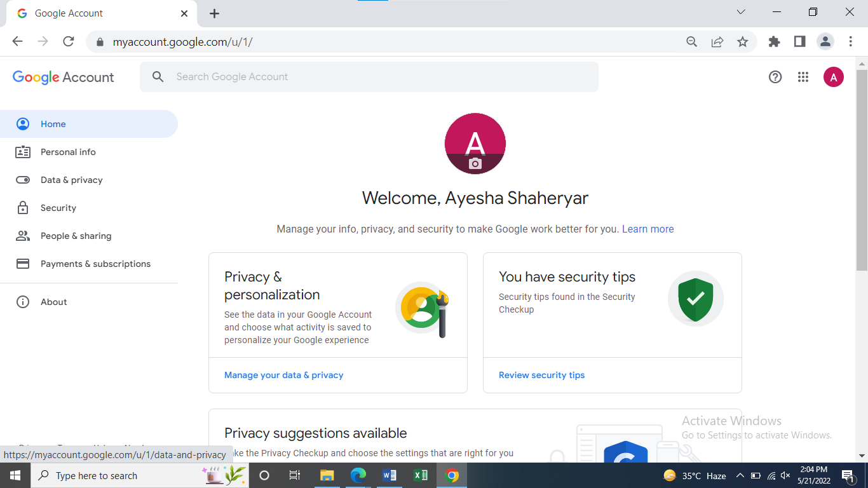Open Cortana from the taskbar
Image resolution: width=868 pixels, height=488 pixels.
pos(265,475)
